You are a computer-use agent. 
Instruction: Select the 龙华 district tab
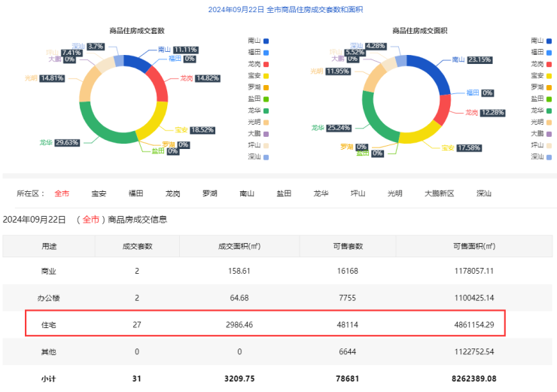[x=321, y=193]
